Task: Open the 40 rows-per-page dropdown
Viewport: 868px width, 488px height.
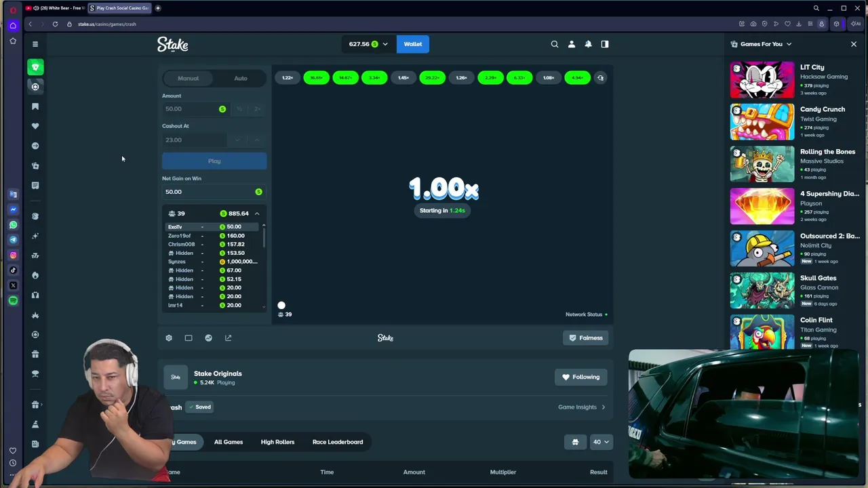Action: [x=601, y=442]
